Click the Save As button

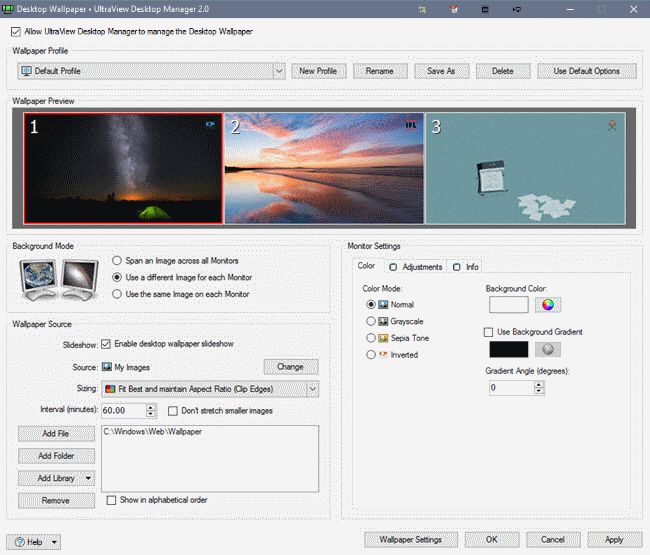441,71
